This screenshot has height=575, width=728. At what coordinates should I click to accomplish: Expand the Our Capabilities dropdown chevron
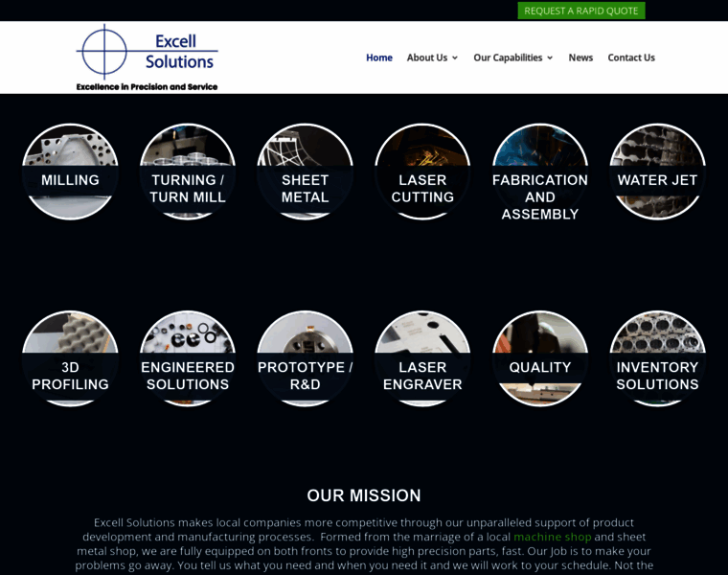click(x=550, y=58)
